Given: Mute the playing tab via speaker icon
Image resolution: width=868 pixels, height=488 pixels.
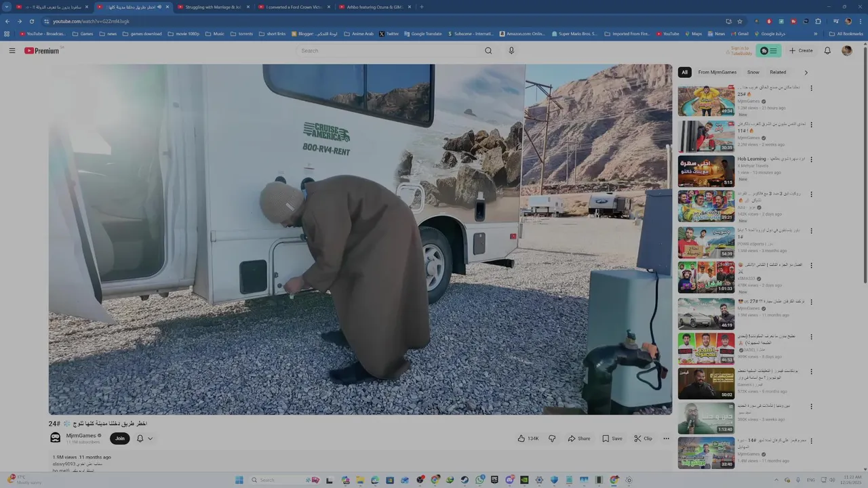Looking at the screenshot, I should [x=160, y=7].
